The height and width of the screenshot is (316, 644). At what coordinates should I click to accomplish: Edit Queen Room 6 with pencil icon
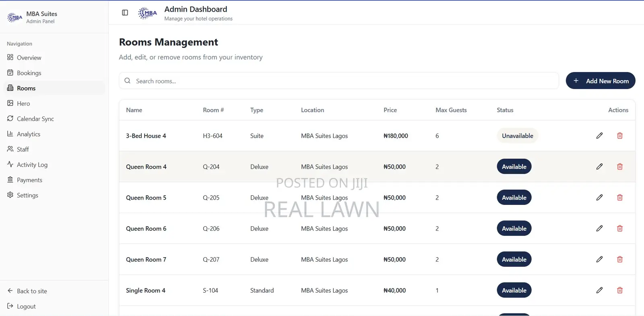(x=599, y=229)
